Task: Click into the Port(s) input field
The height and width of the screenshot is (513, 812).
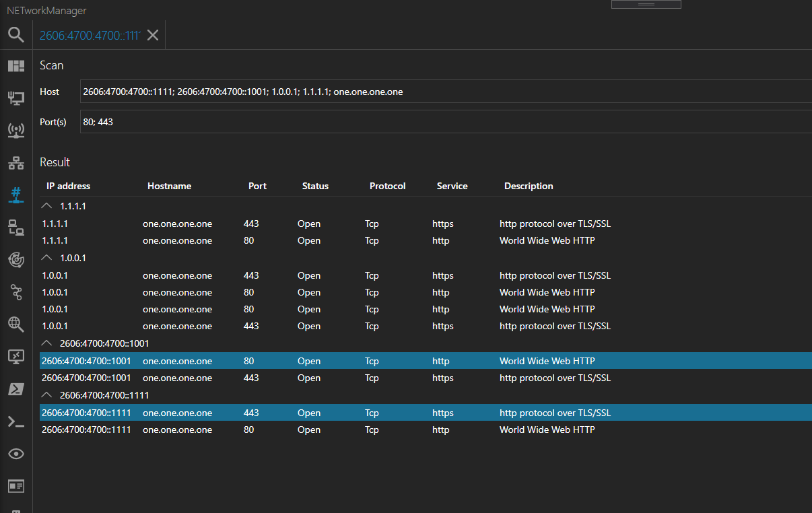Action: click(446, 122)
